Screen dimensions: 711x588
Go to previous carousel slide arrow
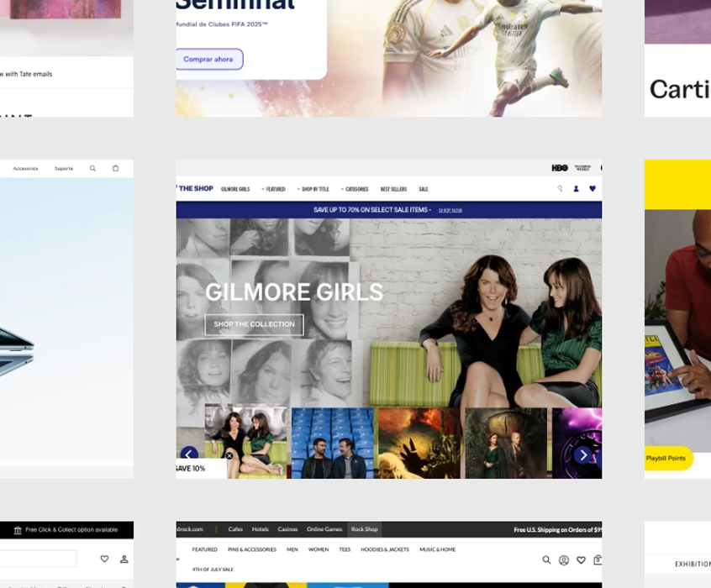tap(189, 454)
